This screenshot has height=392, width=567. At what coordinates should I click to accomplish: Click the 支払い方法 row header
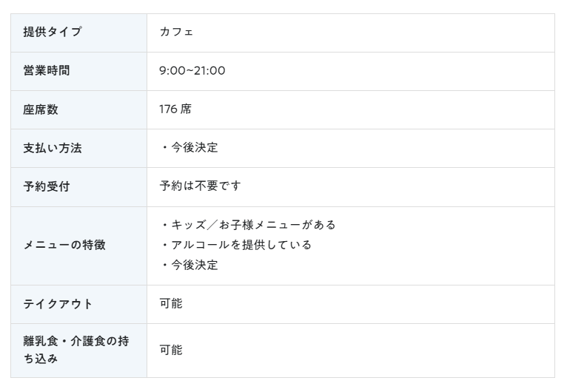78,148
